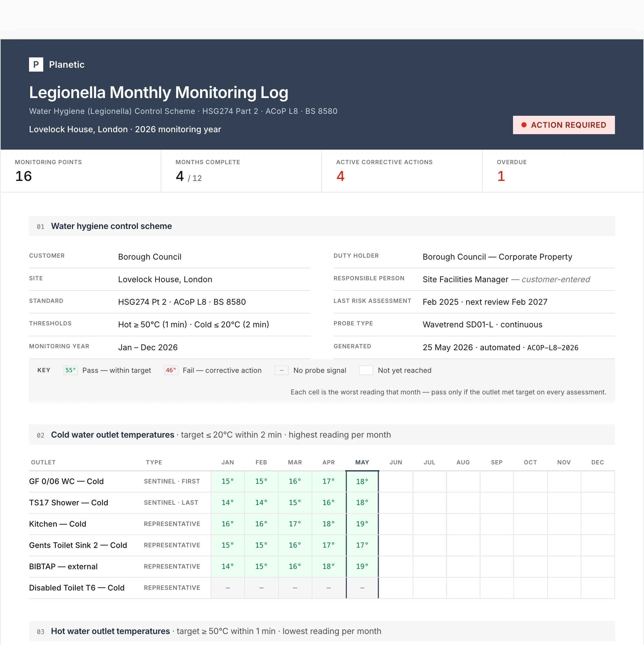Click the JAN column header

tap(227, 462)
